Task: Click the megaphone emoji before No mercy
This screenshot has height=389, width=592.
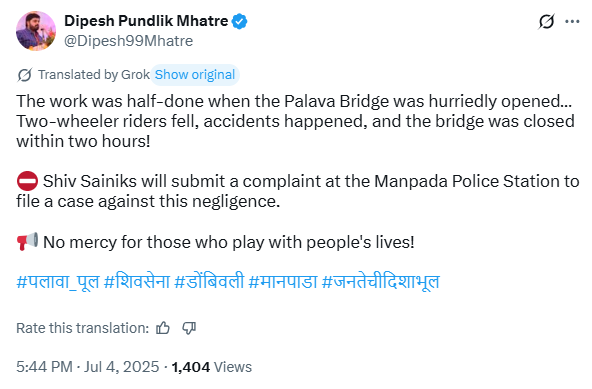Action: tap(27, 242)
